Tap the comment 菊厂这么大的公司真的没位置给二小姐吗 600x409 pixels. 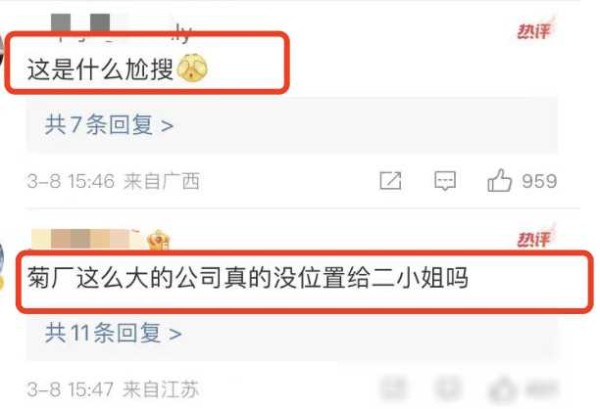tap(248, 277)
